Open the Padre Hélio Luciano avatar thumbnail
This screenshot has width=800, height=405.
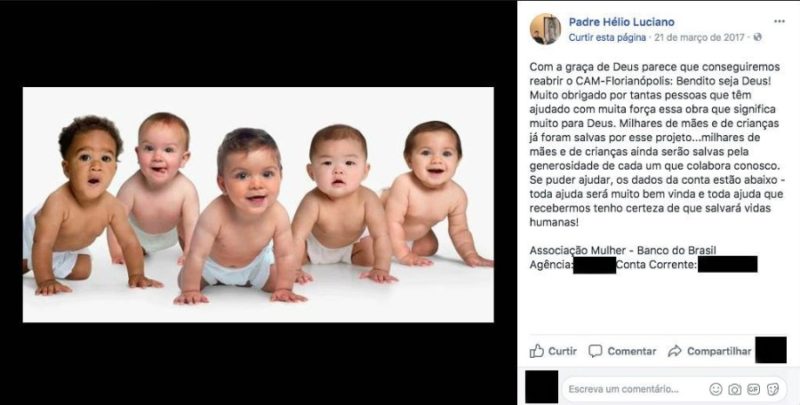click(x=545, y=29)
